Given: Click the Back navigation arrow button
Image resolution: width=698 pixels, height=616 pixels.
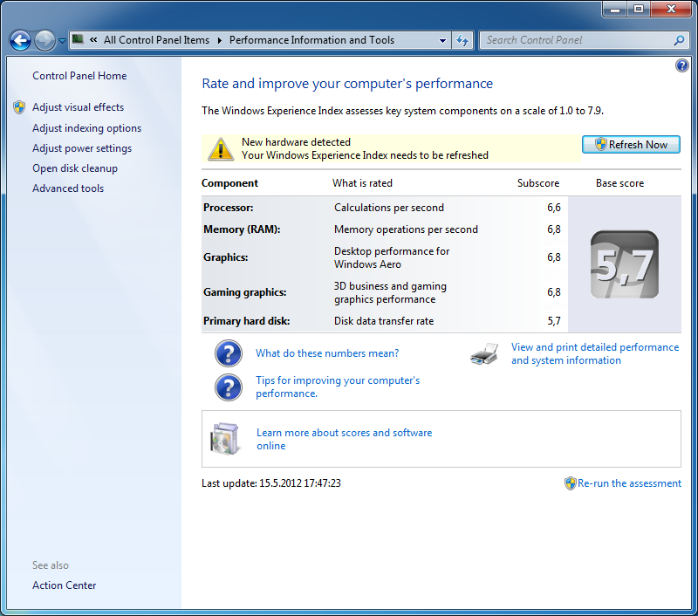Looking at the screenshot, I should [x=20, y=40].
